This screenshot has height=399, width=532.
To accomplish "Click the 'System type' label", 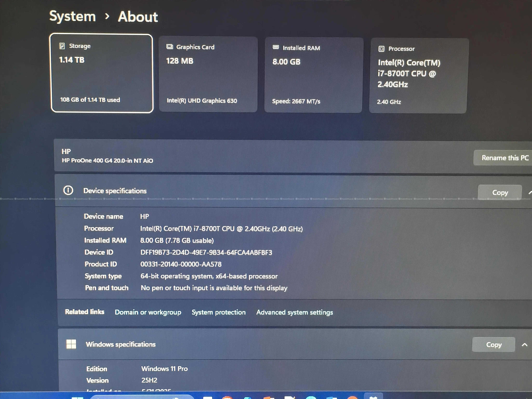I will [x=103, y=276].
